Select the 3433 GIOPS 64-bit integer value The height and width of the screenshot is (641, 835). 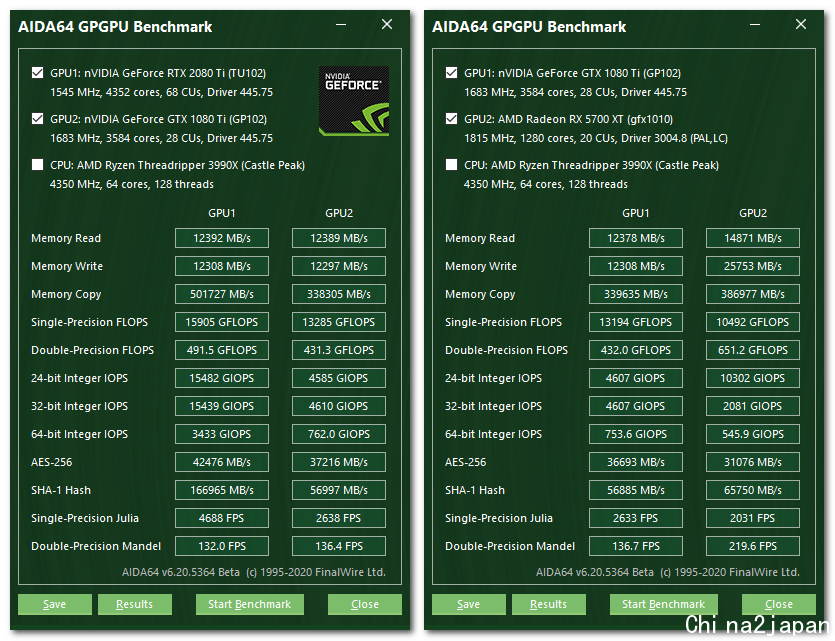[222, 434]
